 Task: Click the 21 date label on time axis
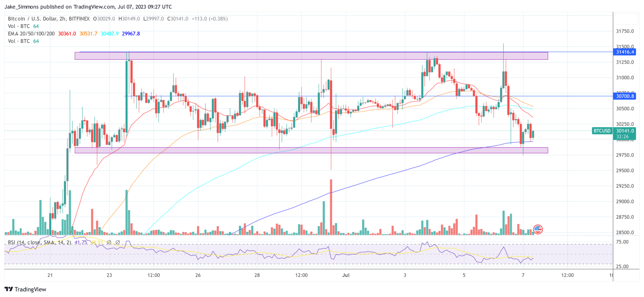click(x=50, y=275)
